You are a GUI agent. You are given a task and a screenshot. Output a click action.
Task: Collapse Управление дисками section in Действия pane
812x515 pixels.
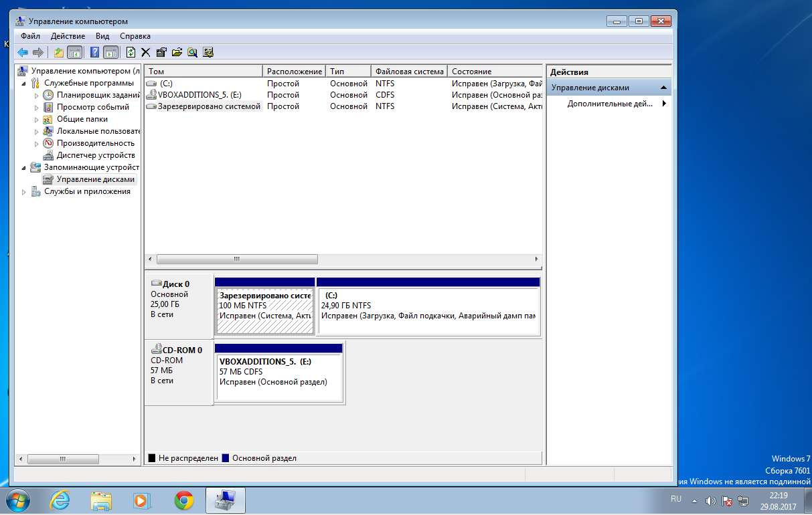coord(663,88)
